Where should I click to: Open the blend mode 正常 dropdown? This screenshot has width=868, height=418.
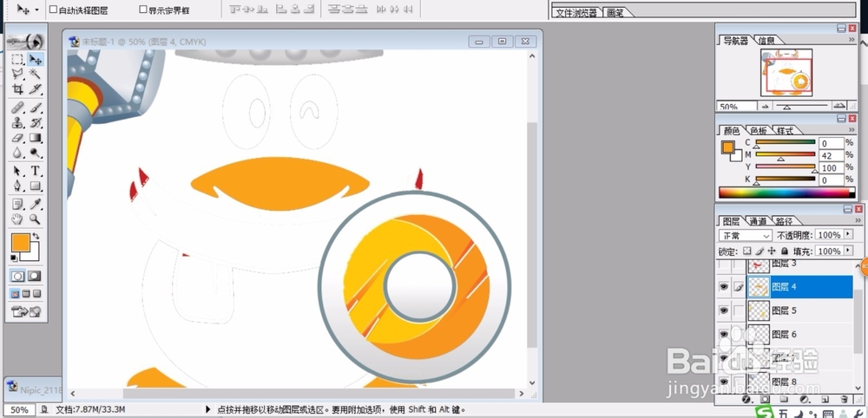(745, 236)
